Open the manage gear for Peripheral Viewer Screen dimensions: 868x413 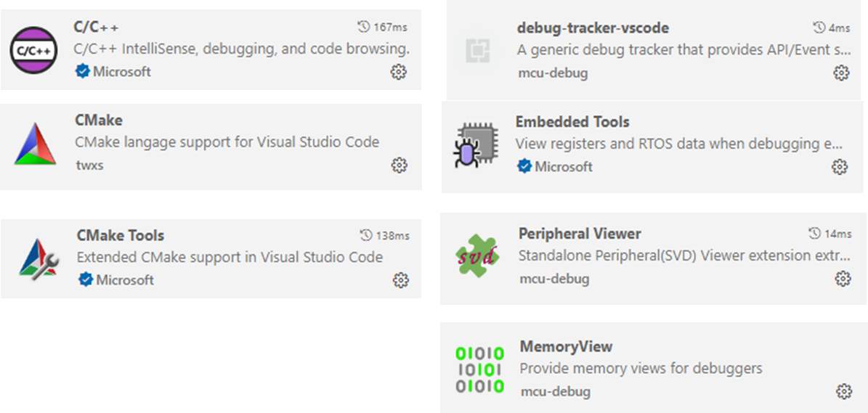pyautogui.click(x=843, y=279)
